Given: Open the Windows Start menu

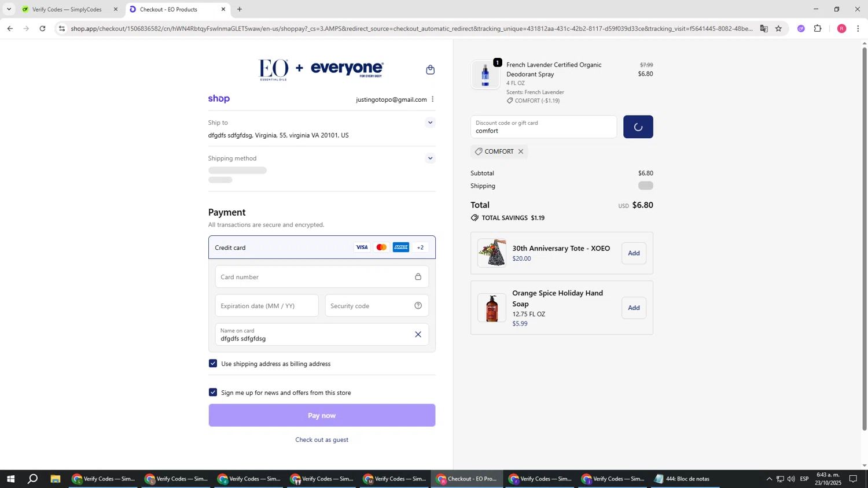Looking at the screenshot, I should click(x=10, y=479).
